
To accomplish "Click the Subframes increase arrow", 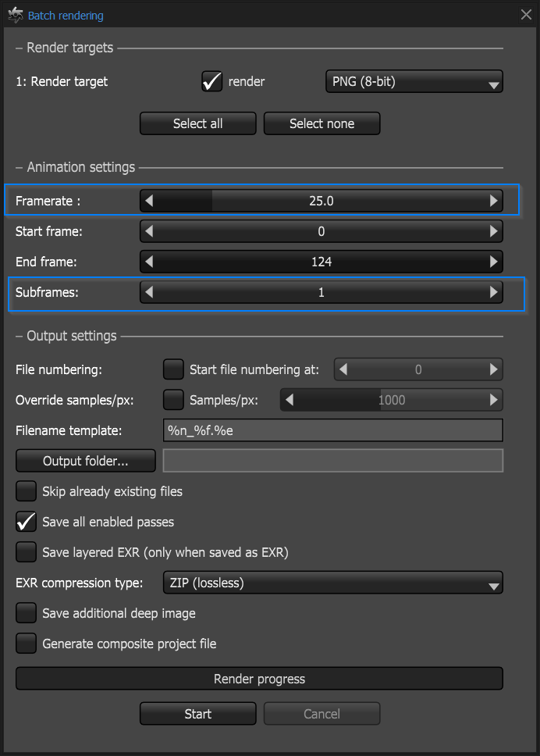I will coord(493,292).
